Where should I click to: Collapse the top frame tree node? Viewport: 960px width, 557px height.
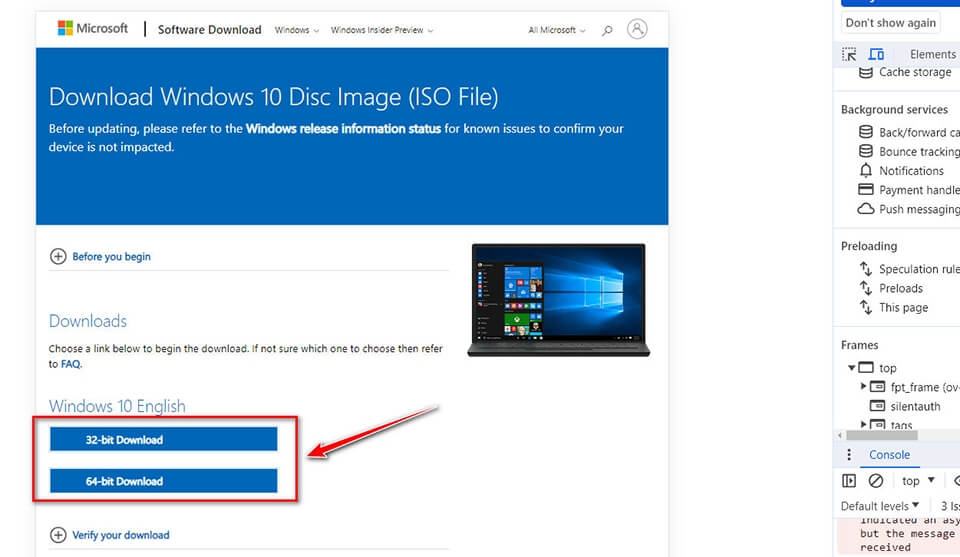click(x=852, y=368)
